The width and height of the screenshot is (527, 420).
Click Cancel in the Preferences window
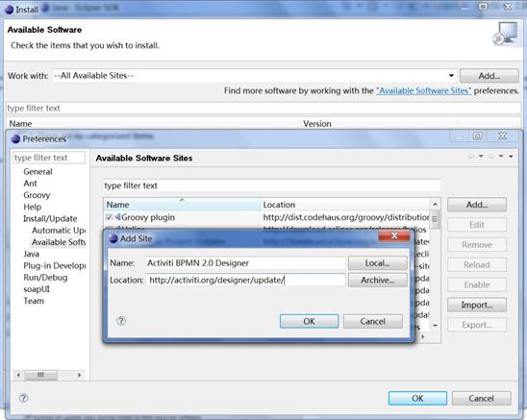point(481,398)
